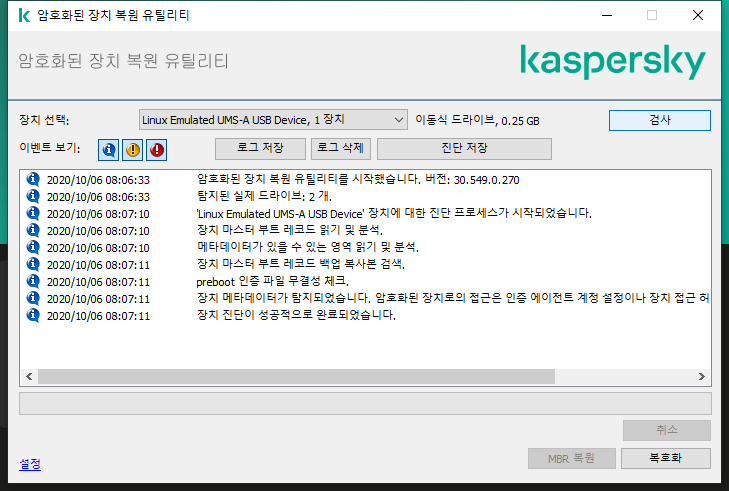Viewport: 729px width, 491px height.
Task: Open the 설정 settings link
Action: point(30,464)
